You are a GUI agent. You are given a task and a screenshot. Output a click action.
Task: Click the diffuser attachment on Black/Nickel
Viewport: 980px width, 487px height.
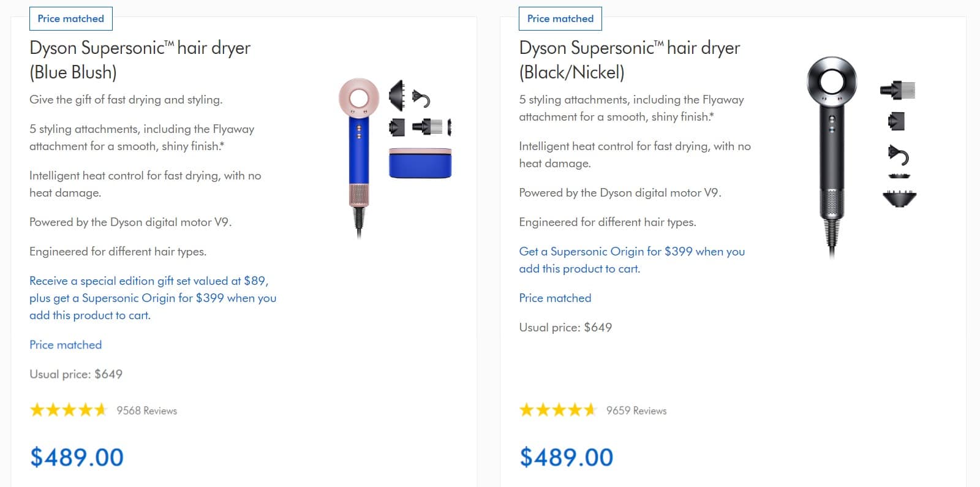coord(899,198)
